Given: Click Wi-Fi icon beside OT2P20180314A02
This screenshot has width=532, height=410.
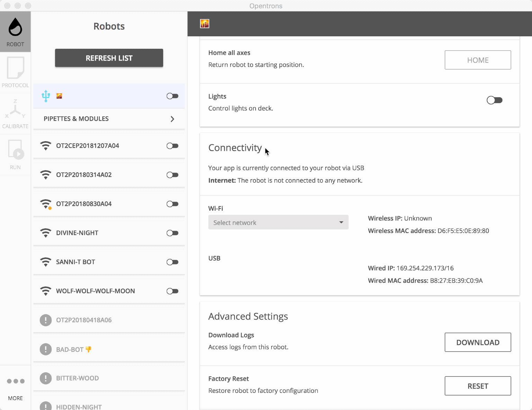Looking at the screenshot, I should tap(45, 175).
